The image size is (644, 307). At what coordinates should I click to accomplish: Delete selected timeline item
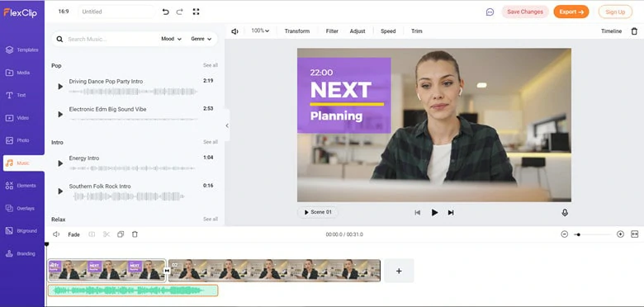(x=135, y=234)
